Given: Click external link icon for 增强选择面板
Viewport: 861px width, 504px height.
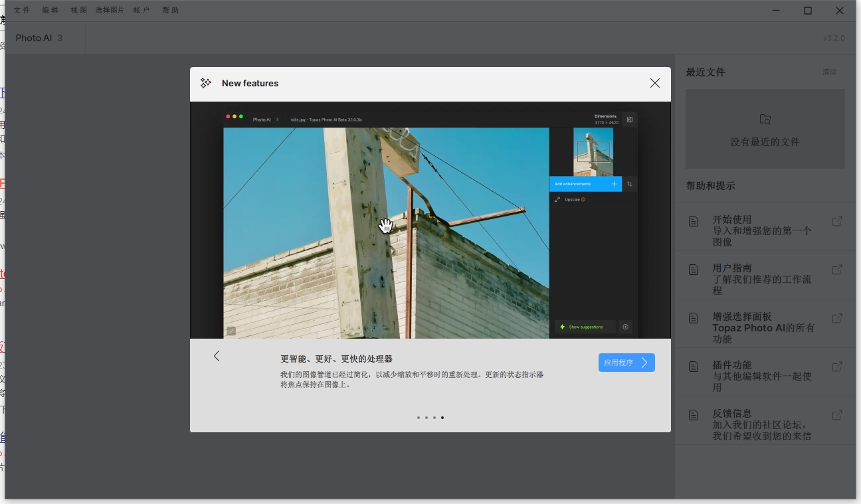Looking at the screenshot, I should click(x=837, y=318).
